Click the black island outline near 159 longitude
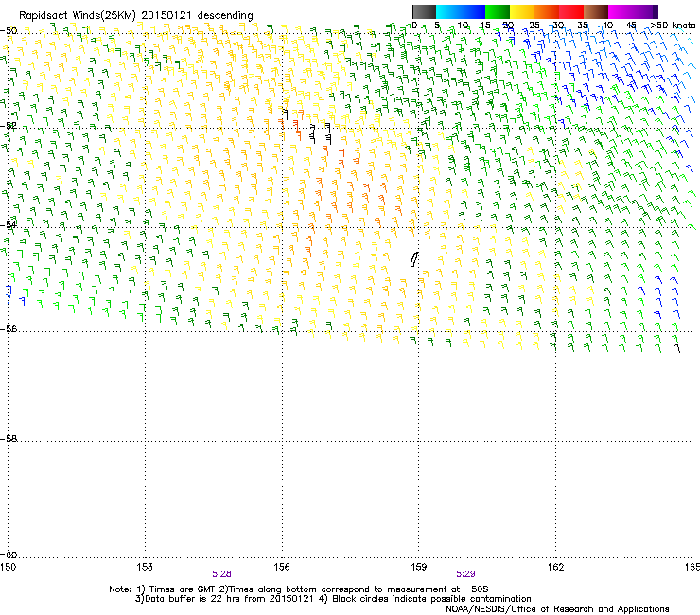The width and height of the screenshot is (700, 615). tap(413, 259)
